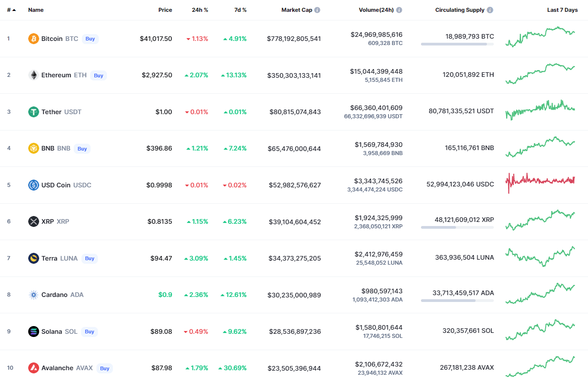This screenshot has height=382, width=588.
Task: Click the Volume(24h) info icon
Action: [399, 10]
